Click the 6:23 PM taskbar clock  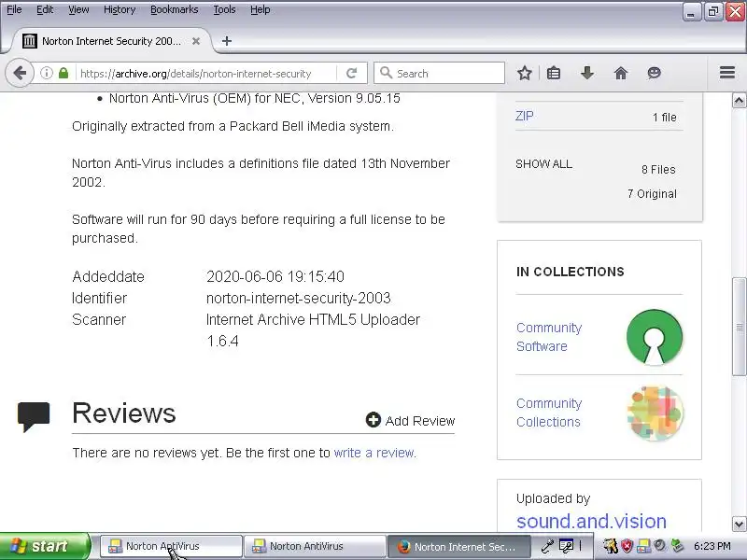712,546
